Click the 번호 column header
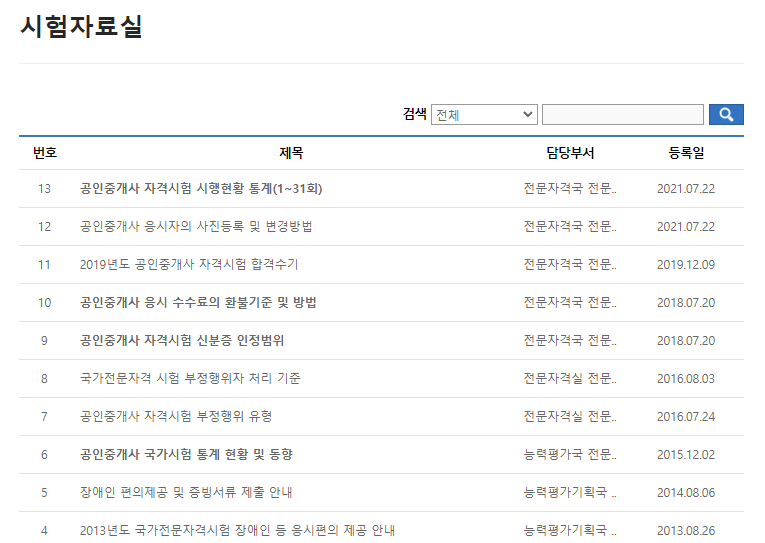Viewport: 765px width, 543px height. click(x=45, y=153)
